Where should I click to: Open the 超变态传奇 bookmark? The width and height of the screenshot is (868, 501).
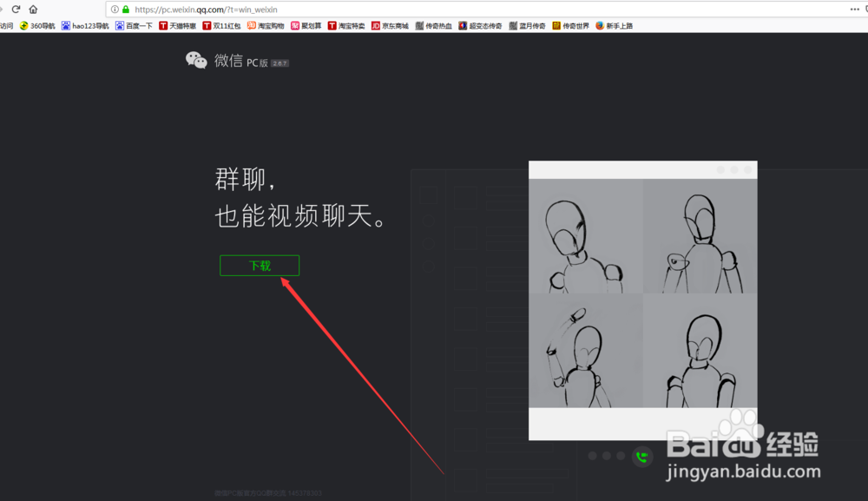480,25
